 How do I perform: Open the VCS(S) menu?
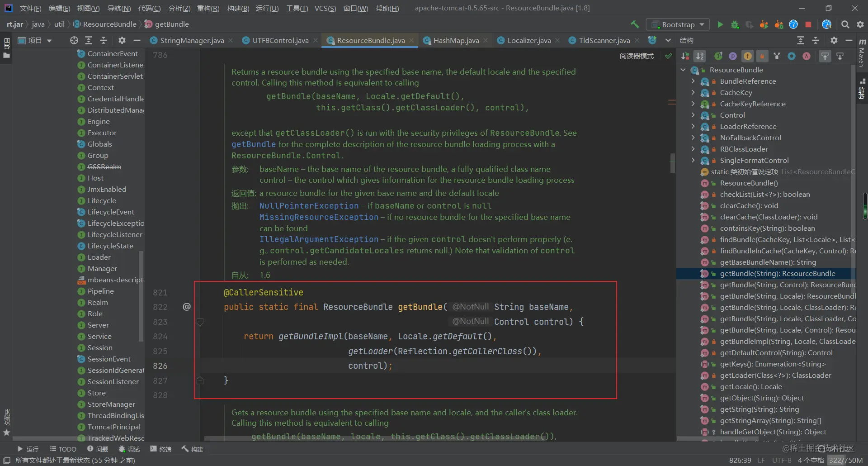pyautogui.click(x=325, y=8)
